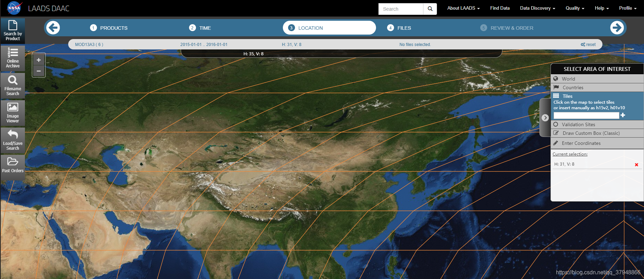Switch to the TIME step
The image size is (644, 279).
(x=200, y=28)
